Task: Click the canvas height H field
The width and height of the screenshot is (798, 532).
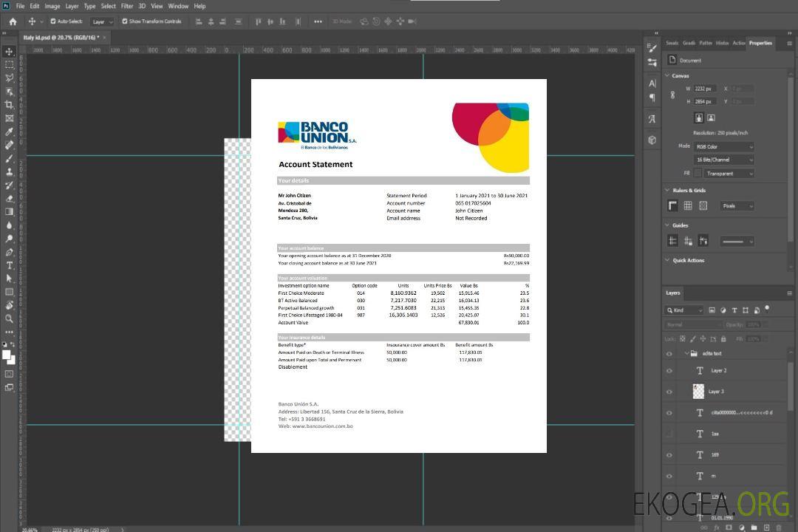Action: [x=705, y=102]
